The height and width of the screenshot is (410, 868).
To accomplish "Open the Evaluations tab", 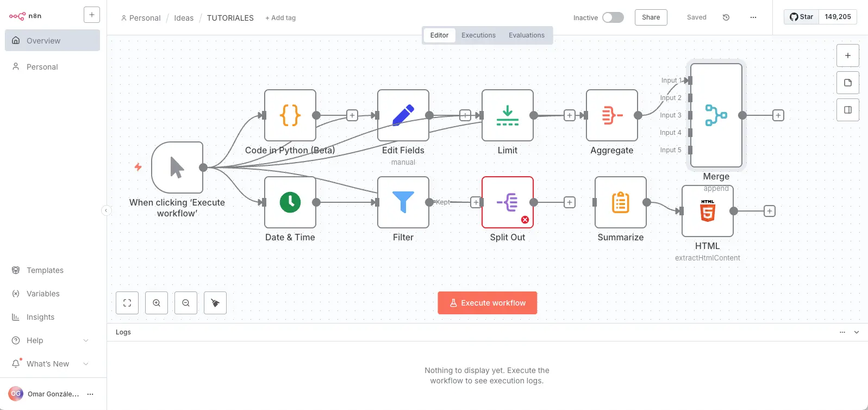I will point(526,35).
